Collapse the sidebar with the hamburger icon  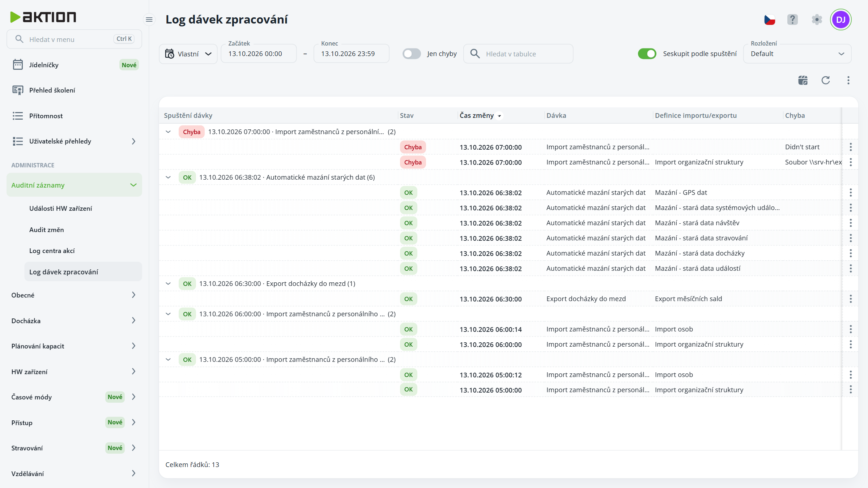(x=149, y=20)
